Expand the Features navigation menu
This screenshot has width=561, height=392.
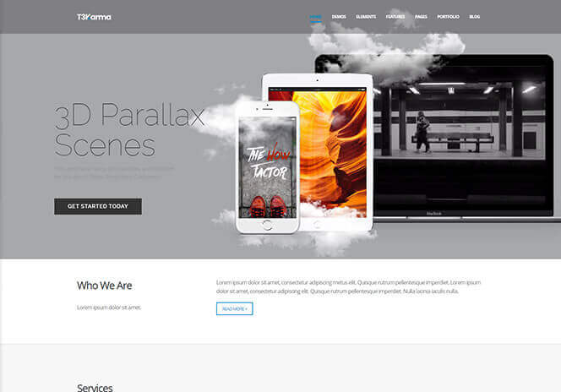pos(395,17)
